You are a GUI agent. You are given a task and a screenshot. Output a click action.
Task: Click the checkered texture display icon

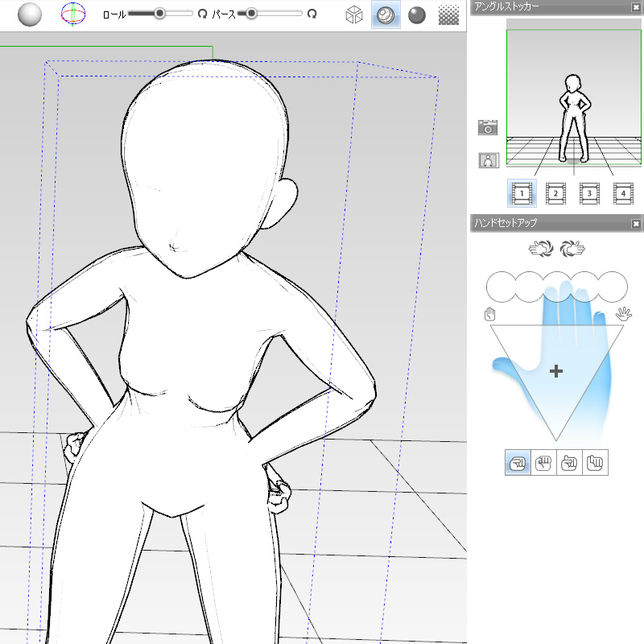click(x=448, y=14)
